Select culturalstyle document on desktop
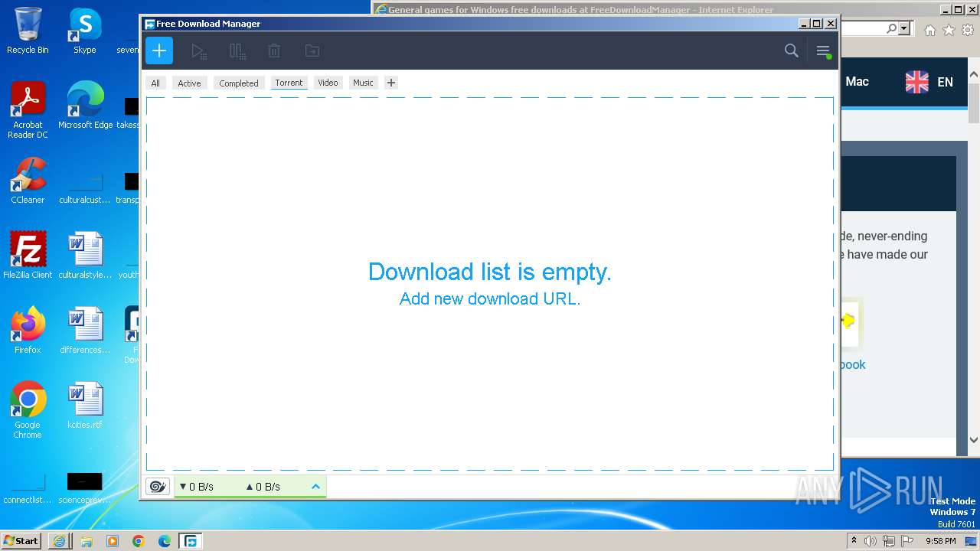 pos(85,256)
